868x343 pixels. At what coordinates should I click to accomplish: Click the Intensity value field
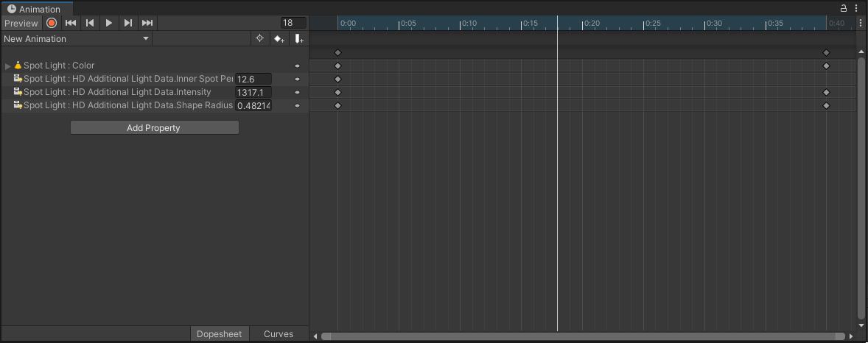point(253,92)
